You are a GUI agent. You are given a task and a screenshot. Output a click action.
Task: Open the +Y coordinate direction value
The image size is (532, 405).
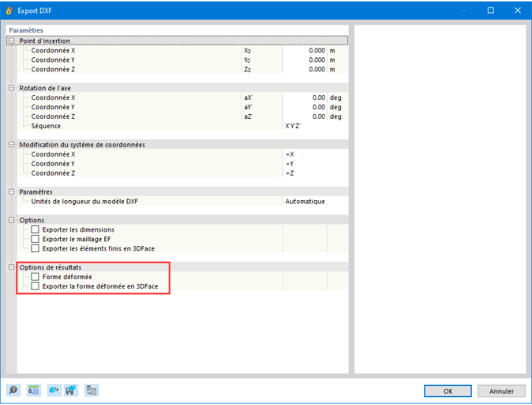(x=315, y=164)
